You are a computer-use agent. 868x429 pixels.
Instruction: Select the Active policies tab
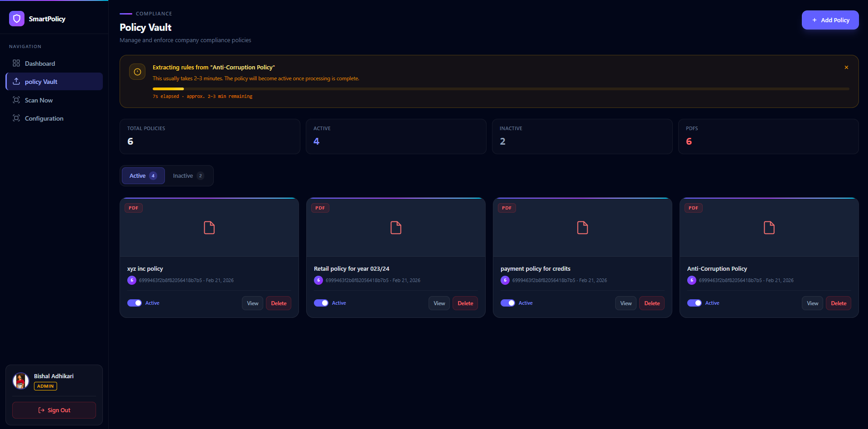(143, 176)
